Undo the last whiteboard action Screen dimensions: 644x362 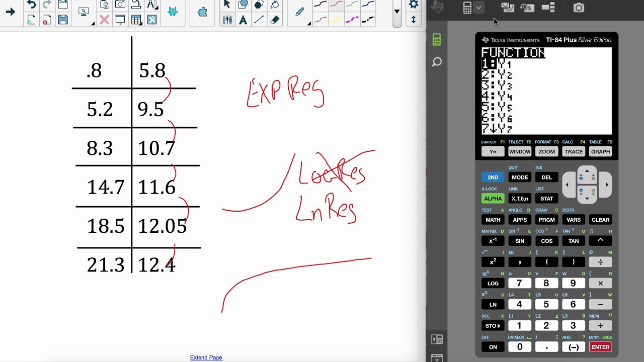point(31,5)
